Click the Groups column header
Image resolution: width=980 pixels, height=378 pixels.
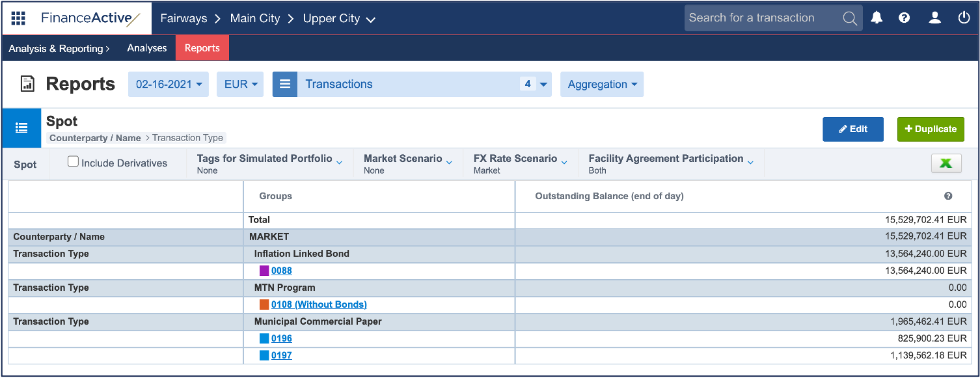(x=276, y=196)
